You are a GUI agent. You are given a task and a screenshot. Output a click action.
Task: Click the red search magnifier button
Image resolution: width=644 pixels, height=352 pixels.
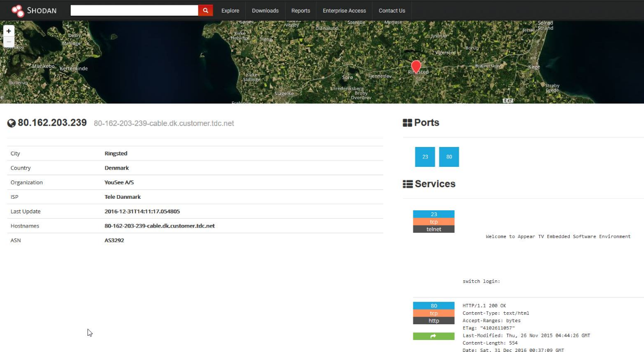click(206, 10)
